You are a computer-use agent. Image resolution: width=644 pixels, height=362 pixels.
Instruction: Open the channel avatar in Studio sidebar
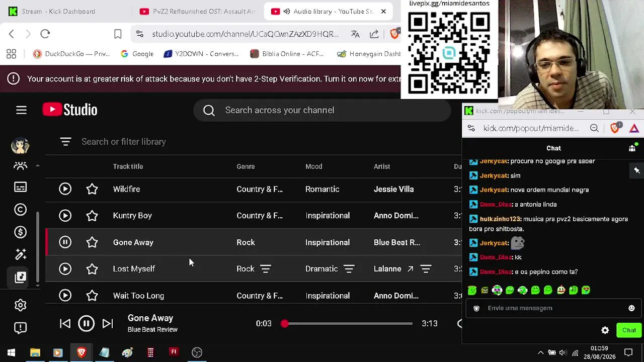coord(20,146)
